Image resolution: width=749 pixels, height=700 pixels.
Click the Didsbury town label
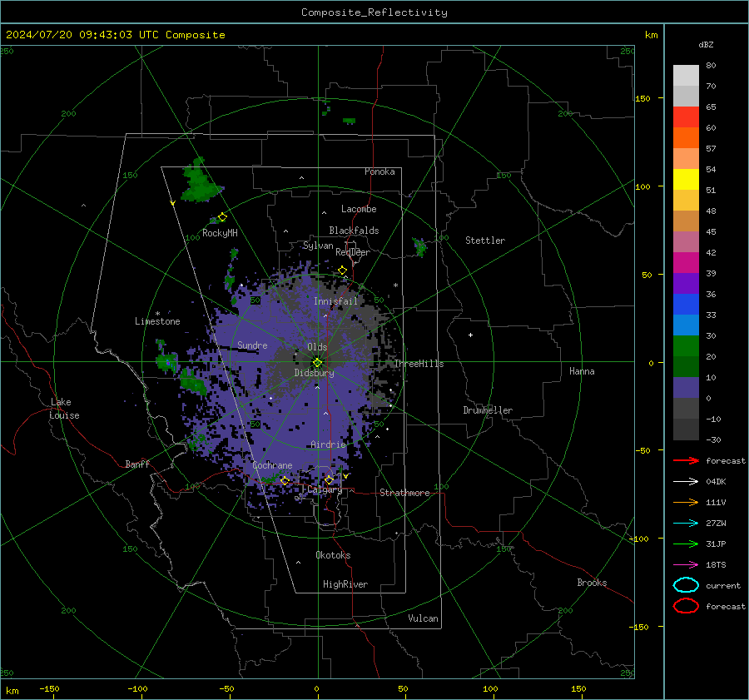(x=314, y=373)
